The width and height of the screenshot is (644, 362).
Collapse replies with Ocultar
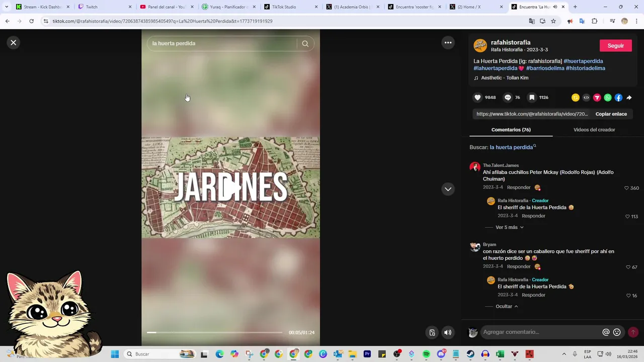(x=507, y=306)
